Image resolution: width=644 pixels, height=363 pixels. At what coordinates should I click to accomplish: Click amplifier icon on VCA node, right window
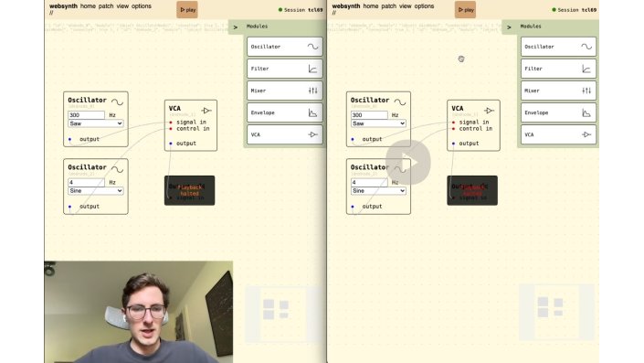click(x=489, y=110)
